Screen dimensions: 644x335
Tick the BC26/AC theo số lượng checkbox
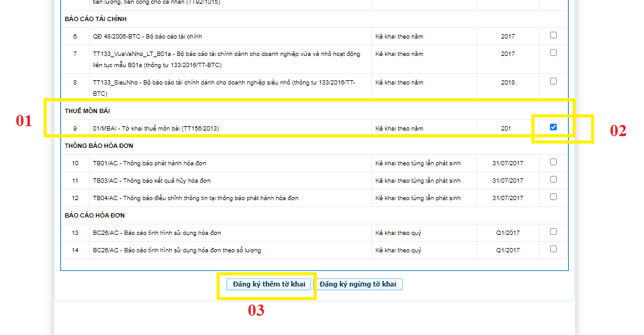[x=553, y=249]
